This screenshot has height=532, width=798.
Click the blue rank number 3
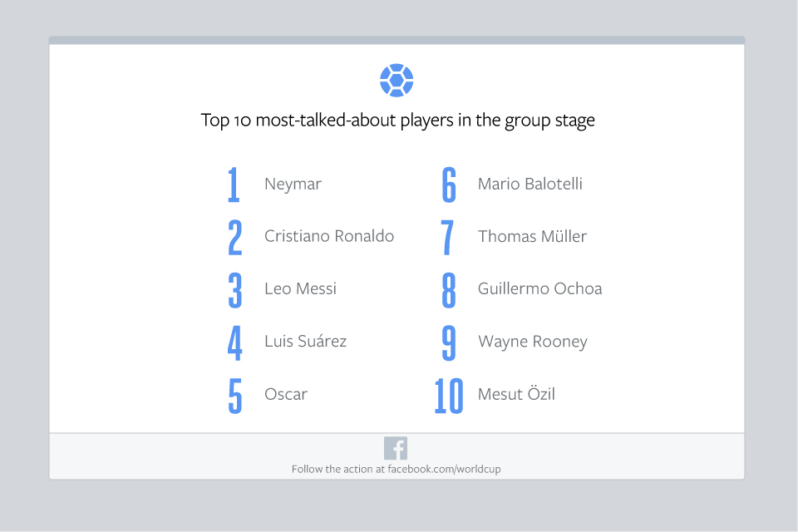point(235,289)
